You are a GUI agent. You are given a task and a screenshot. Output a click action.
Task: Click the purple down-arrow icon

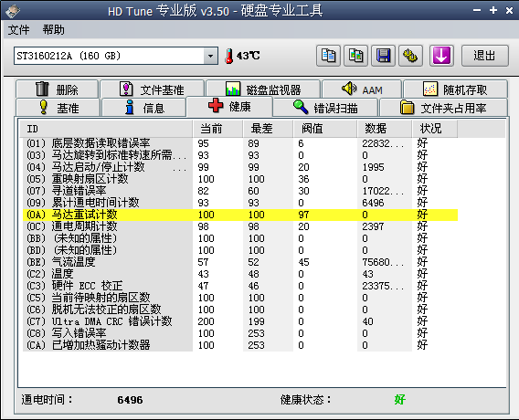(x=441, y=56)
